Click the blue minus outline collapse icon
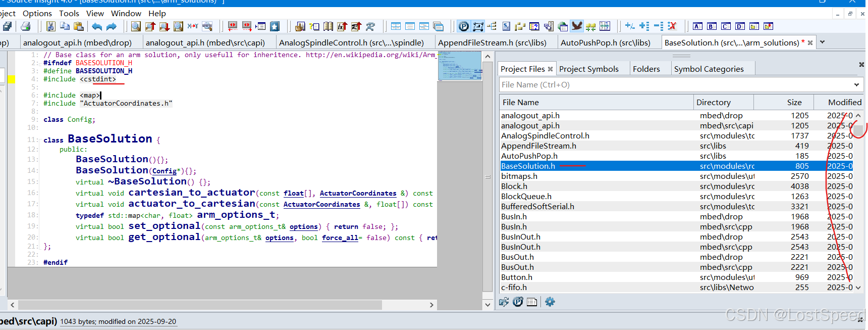Screen dimensions: 868x330 pyautogui.click(x=659, y=26)
